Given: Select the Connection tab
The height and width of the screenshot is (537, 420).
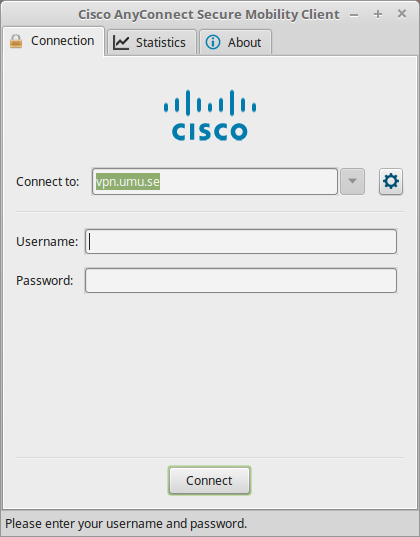Looking at the screenshot, I should point(53,41).
